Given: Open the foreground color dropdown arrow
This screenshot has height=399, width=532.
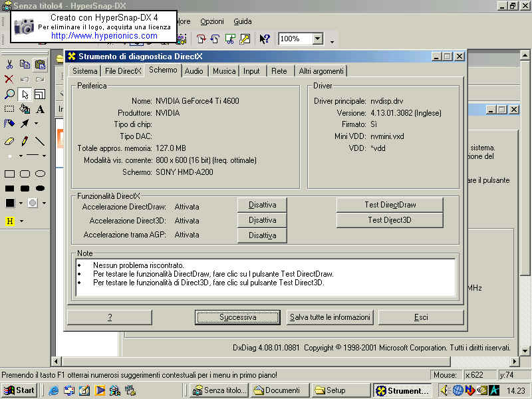Looking at the screenshot, I should (x=21, y=203).
